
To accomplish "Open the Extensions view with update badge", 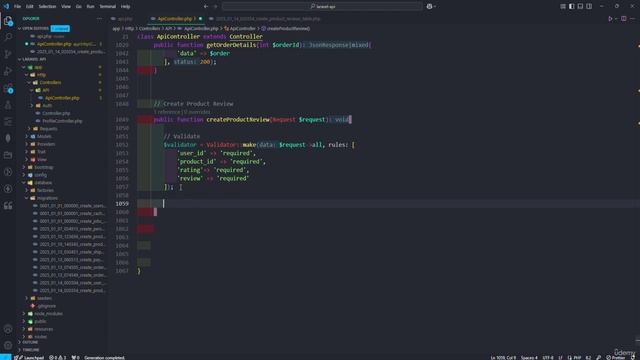I will 8,88.
